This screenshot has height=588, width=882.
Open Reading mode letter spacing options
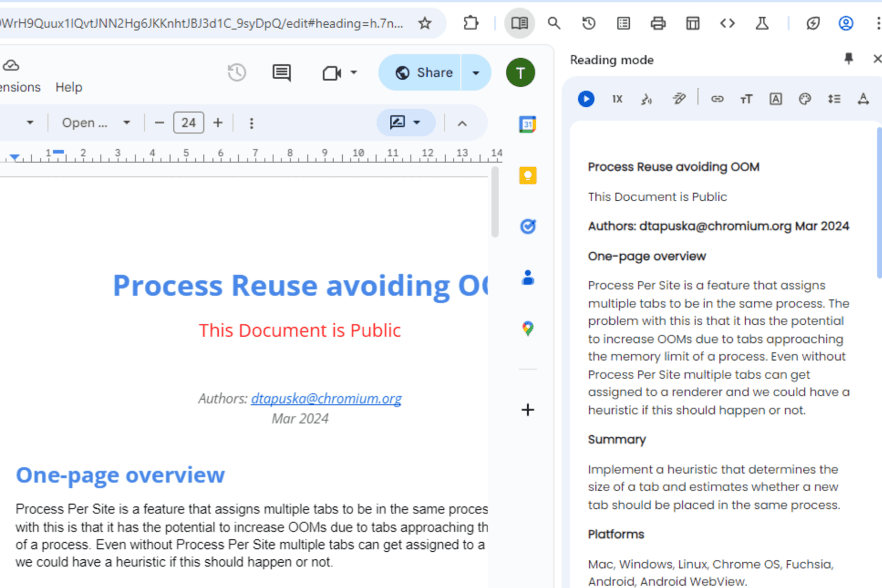tap(863, 99)
